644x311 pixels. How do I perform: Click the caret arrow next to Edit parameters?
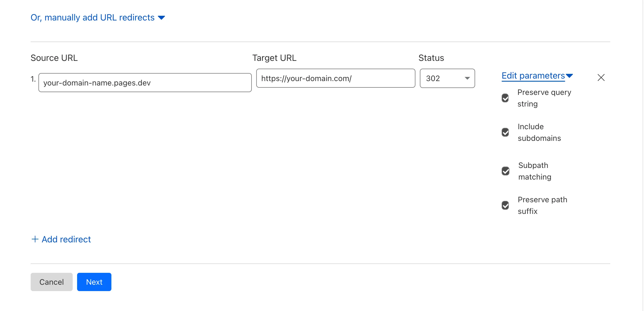pos(569,76)
